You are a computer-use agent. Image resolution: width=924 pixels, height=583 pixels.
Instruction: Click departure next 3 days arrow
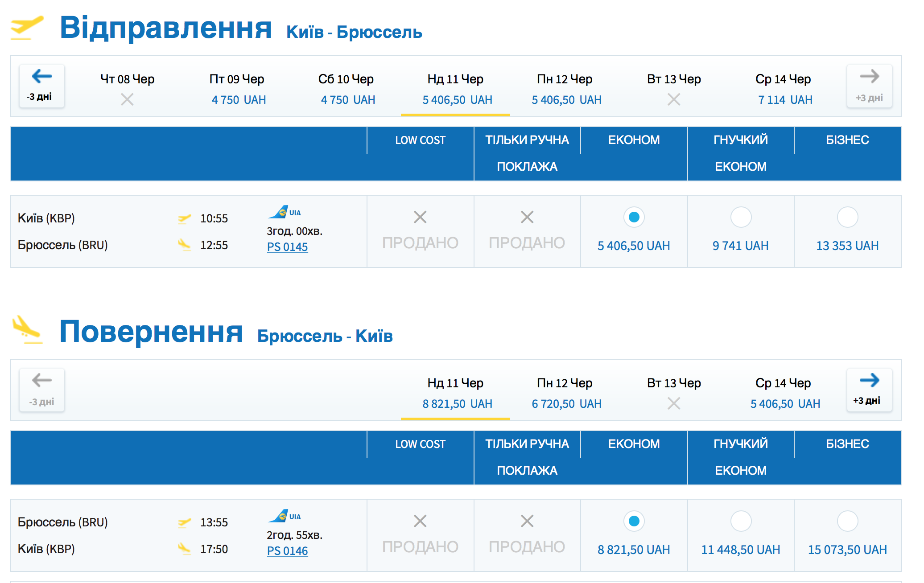[869, 86]
